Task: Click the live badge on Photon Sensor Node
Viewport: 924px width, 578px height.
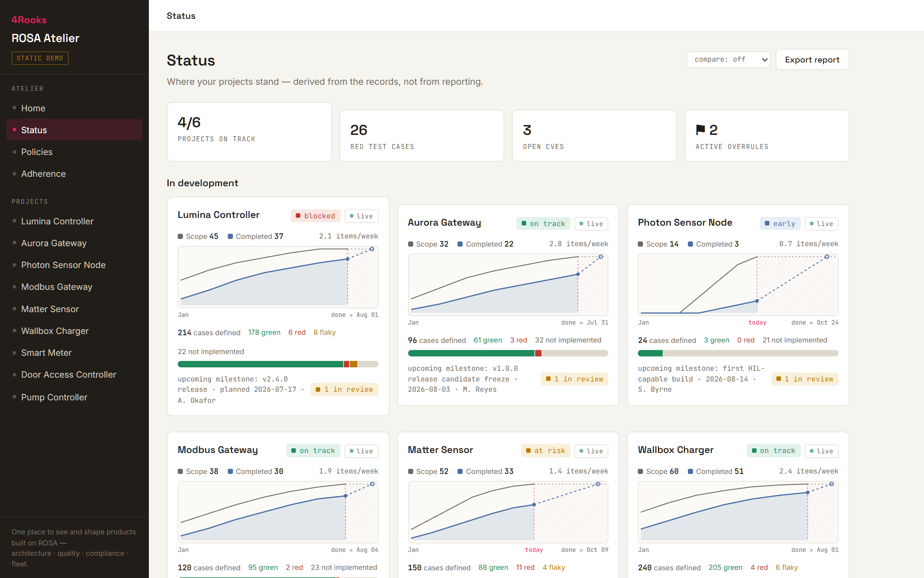Action: point(821,223)
